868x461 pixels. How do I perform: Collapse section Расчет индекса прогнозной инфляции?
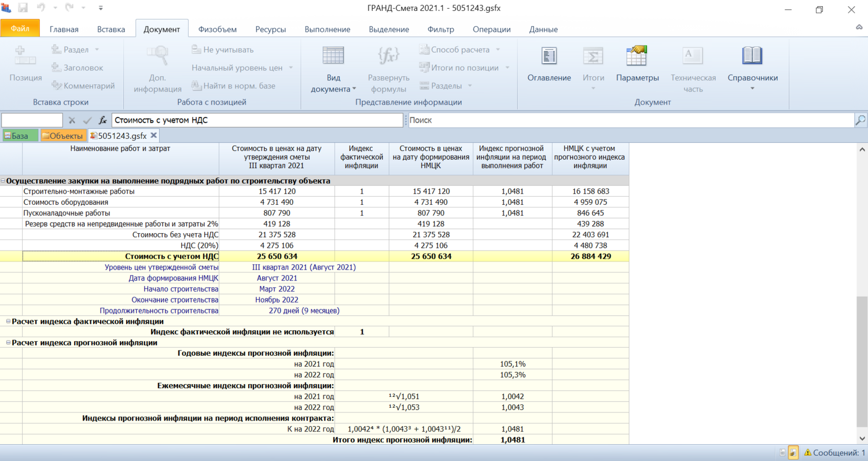(8, 342)
